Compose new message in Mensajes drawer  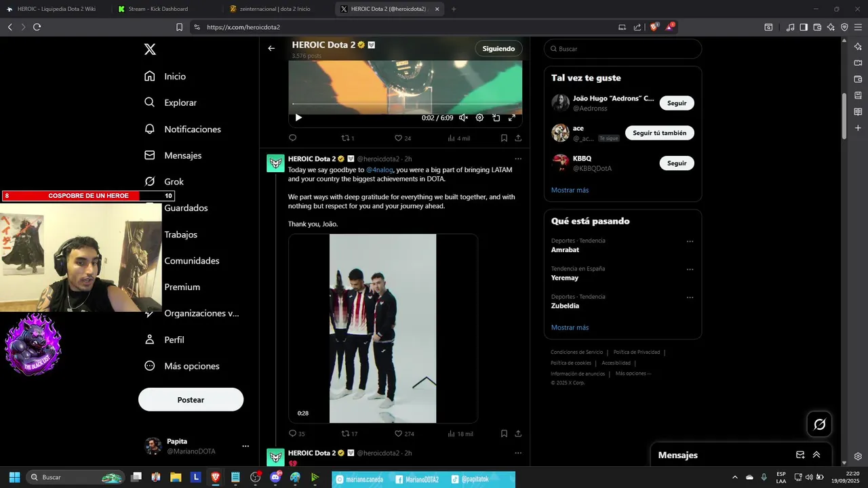[800, 455]
